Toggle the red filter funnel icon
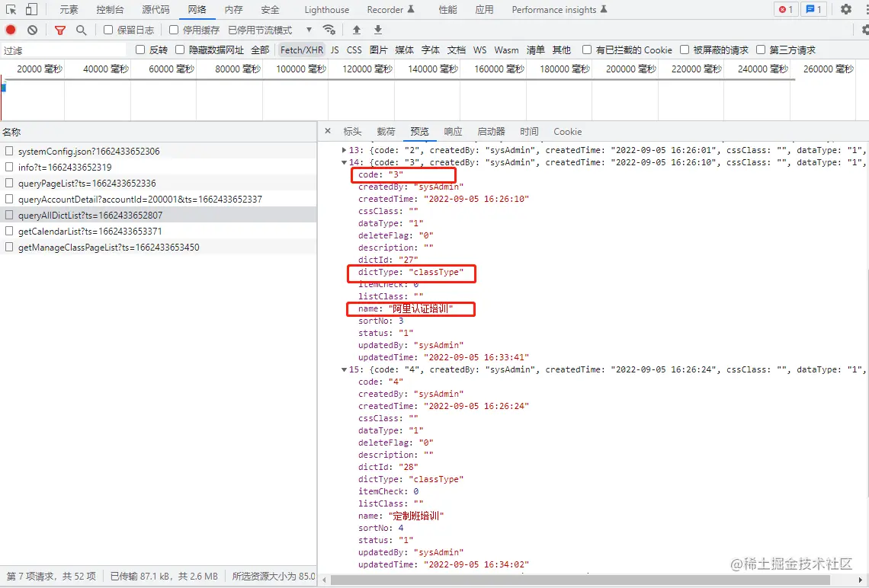The height and width of the screenshot is (588, 869). pos(60,30)
